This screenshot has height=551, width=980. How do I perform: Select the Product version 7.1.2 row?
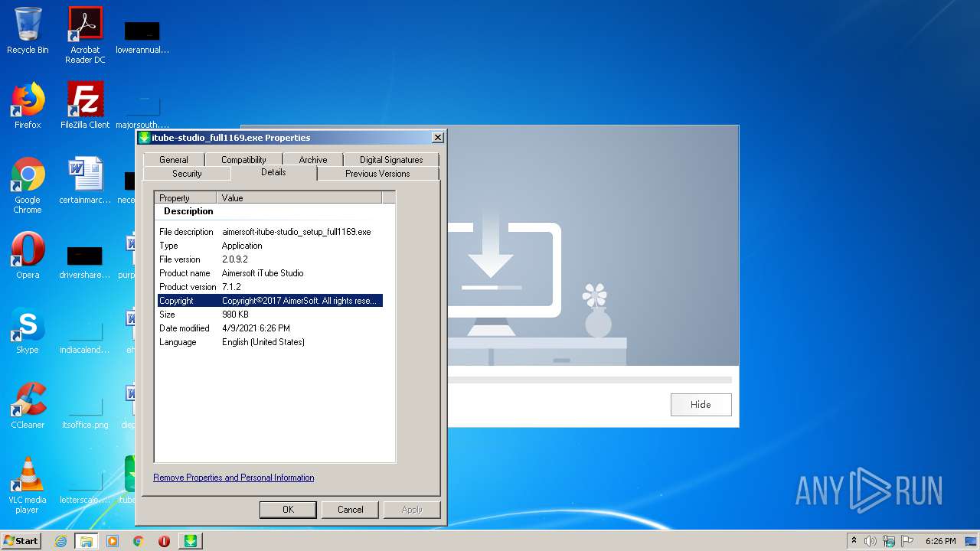(269, 287)
